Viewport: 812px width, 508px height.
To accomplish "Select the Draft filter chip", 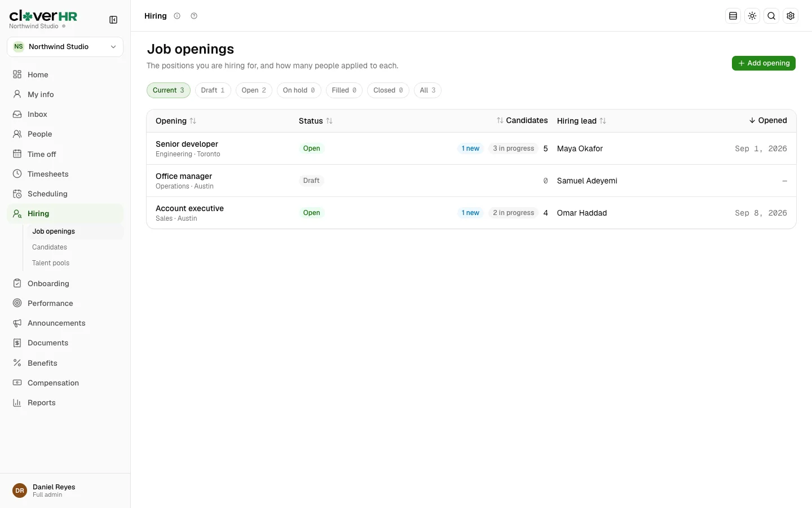I will pos(213,90).
